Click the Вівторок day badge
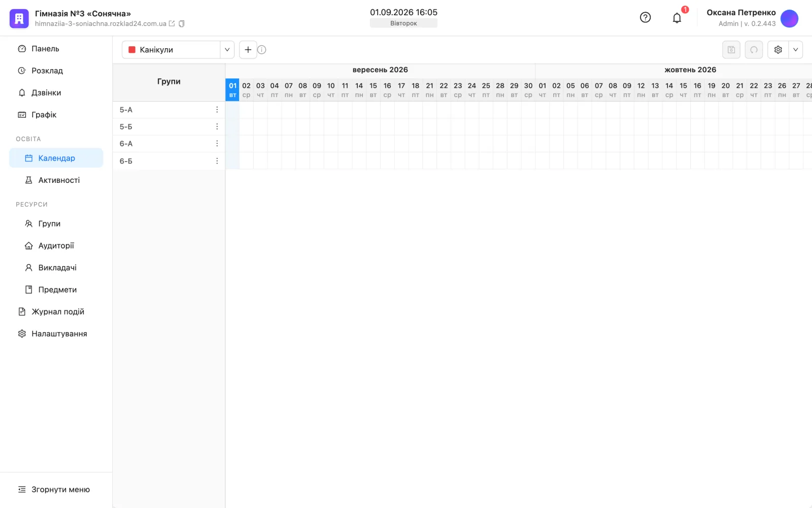The image size is (812, 508). click(x=403, y=23)
